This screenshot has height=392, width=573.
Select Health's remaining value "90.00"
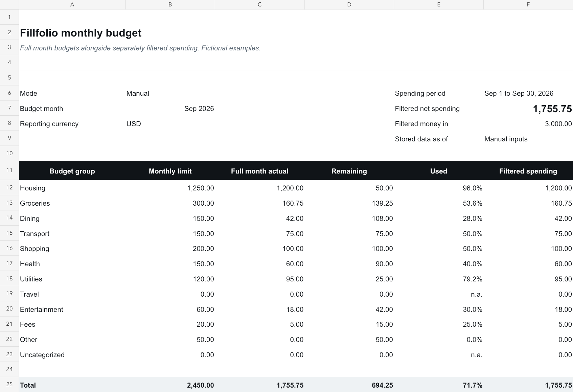pyautogui.click(x=384, y=264)
